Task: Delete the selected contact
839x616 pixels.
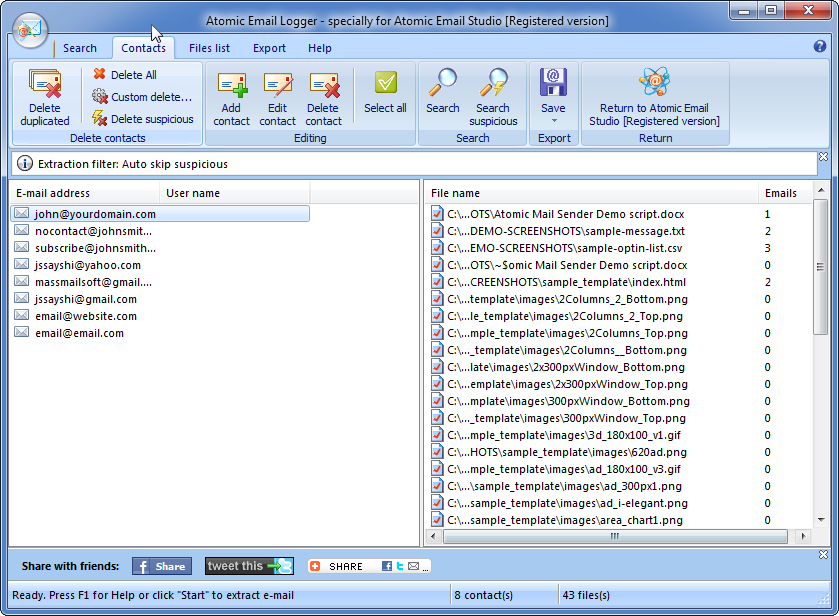Action: point(323,96)
